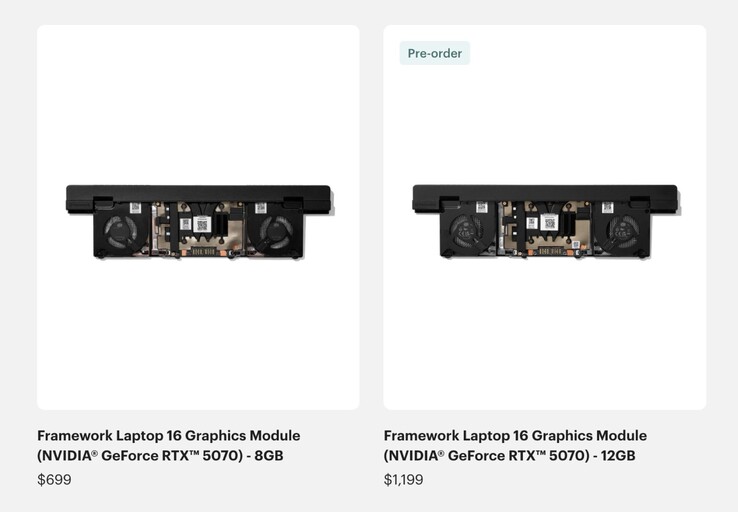
Task: Click the '(NVIDIA GeForce RTX 5070) - 8GB' text line
Action: pos(160,456)
